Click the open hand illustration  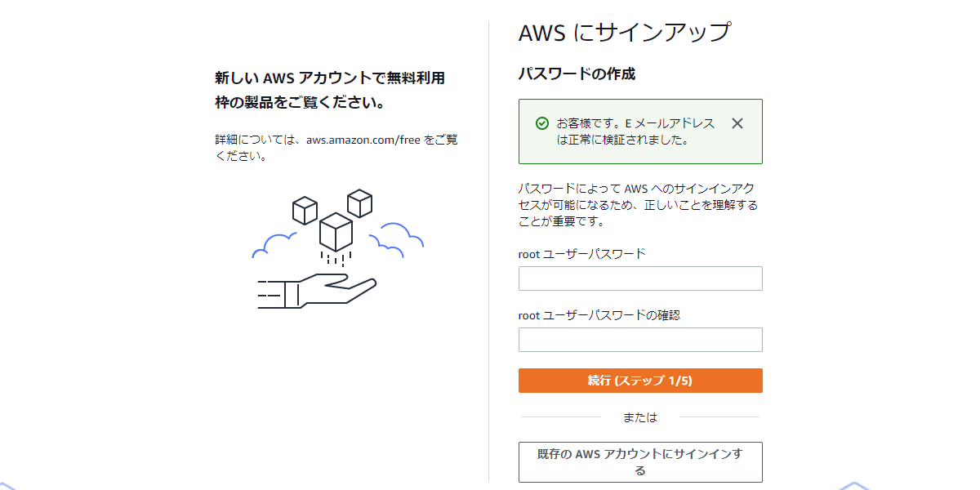(x=318, y=292)
